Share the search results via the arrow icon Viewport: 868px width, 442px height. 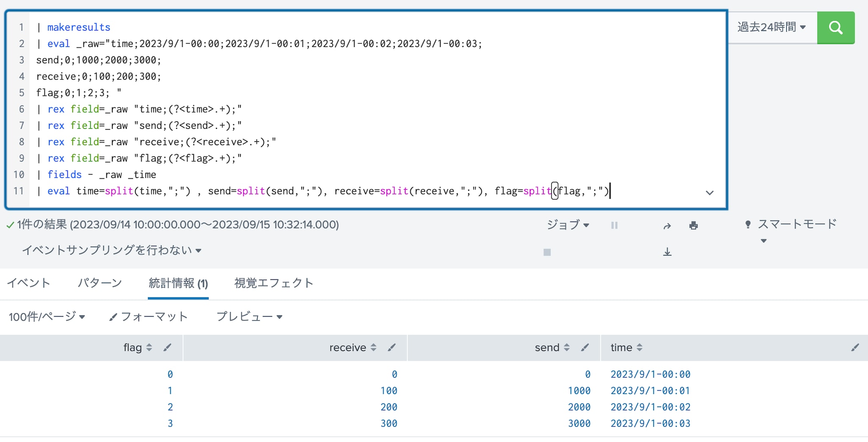667,226
